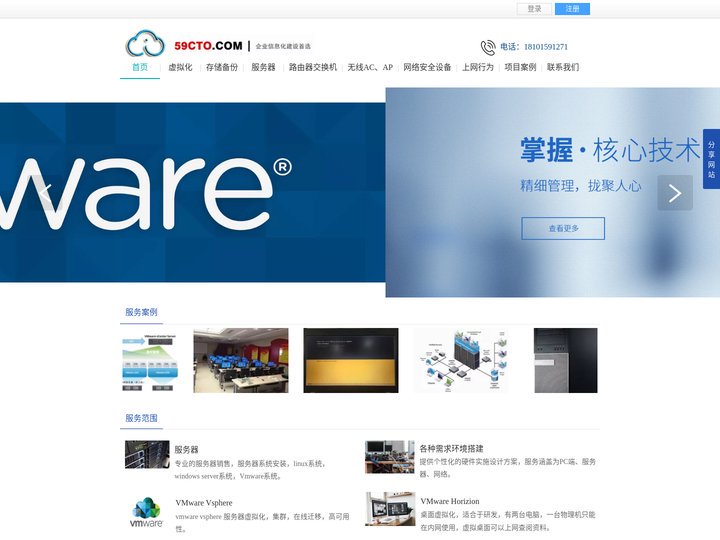Click the VMware Horizion service title
This screenshot has height=540, width=720.
(450, 501)
